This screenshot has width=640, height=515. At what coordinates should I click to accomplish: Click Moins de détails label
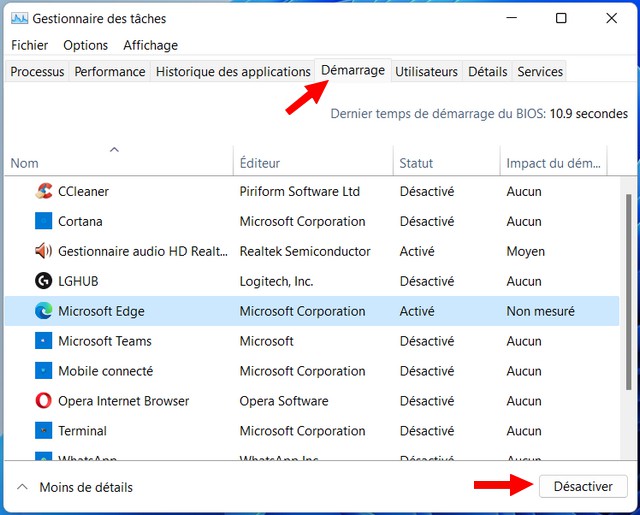click(x=86, y=487)
